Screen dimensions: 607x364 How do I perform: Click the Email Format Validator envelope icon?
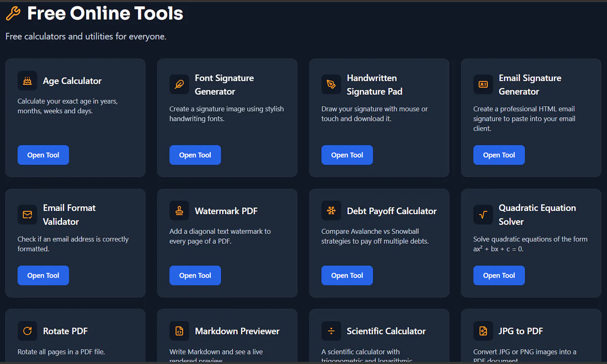point(27,215)
